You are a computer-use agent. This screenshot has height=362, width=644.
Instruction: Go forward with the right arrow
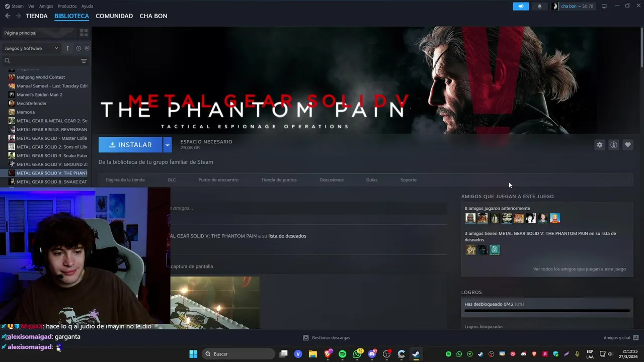point(18,16)
